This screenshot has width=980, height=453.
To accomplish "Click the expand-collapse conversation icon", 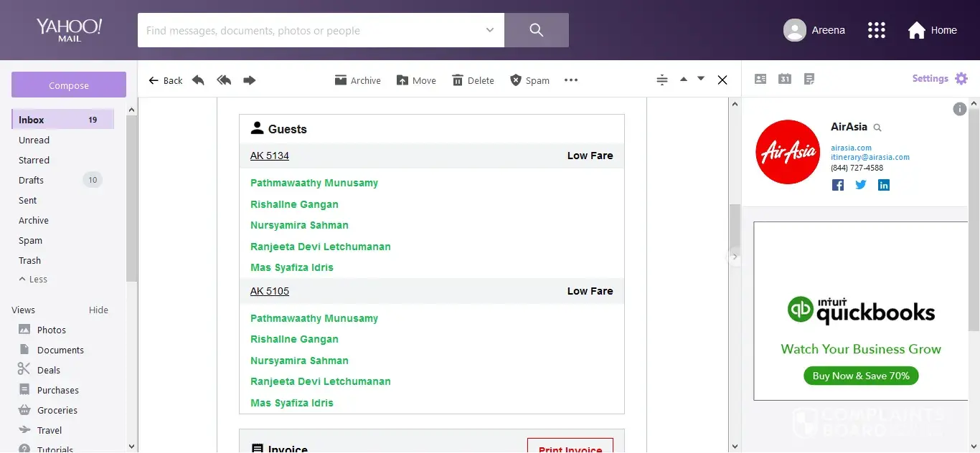I will pos(662,80).
